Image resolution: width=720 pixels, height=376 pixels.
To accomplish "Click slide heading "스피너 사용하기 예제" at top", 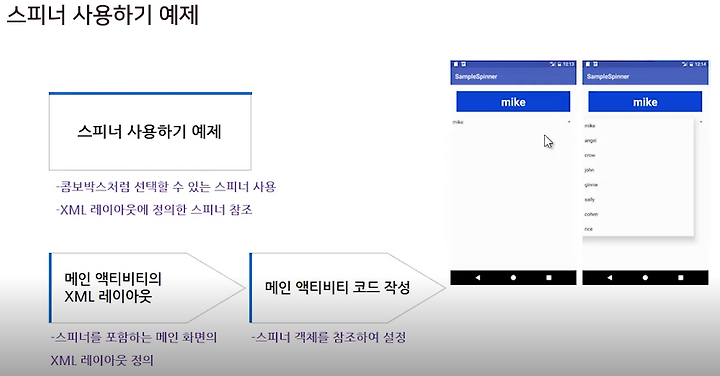I will click(103, 15).
